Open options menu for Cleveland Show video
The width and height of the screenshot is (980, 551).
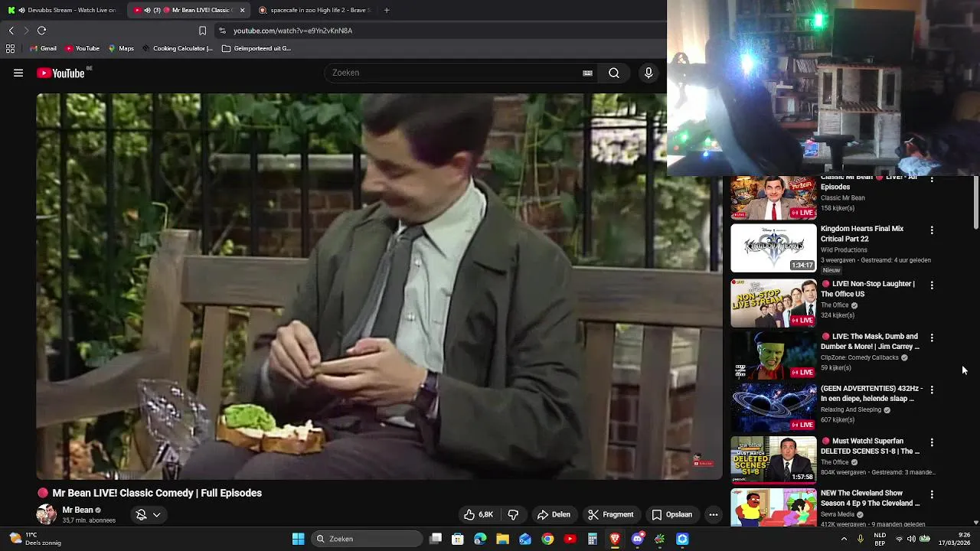[932, 494]
